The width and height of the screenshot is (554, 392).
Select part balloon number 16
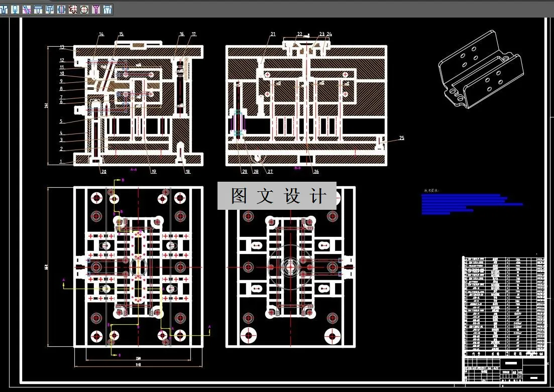pyautogui.click(x=182, y=34)
